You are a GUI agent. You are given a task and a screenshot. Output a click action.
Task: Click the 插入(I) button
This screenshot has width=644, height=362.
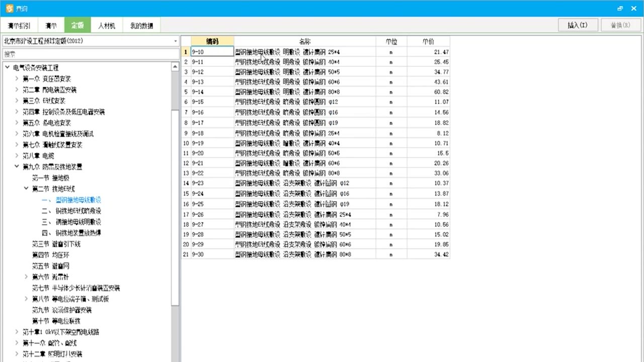[x=578, y=25]
